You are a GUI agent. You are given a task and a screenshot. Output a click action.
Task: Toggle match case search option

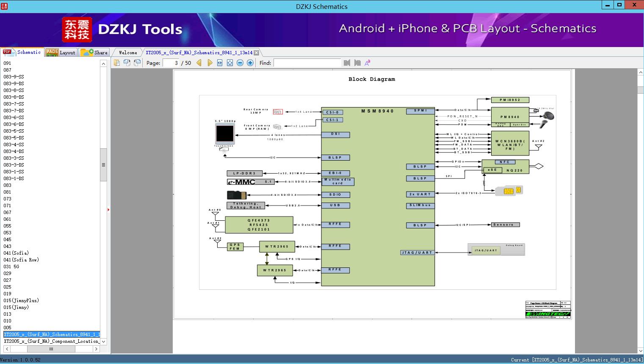[368, 63]
